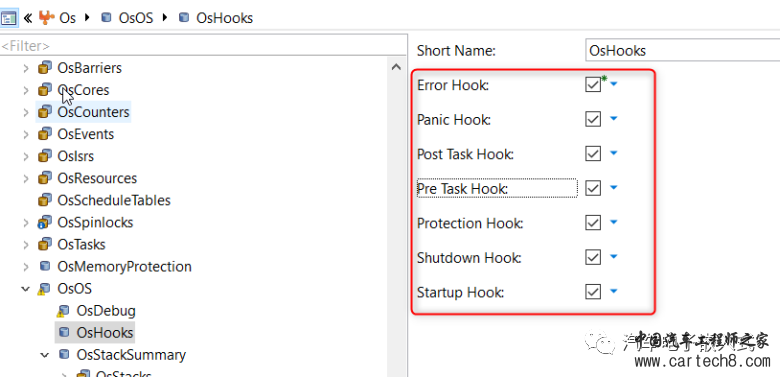This screenshot has width=780, height=377.
Task: Toggle the Pre Task Hook checkbox
Action: pos(593,188)
